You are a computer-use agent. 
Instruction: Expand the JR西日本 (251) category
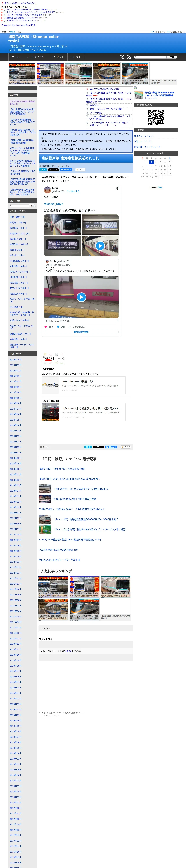pyautogui.click(x=26, y=244)
